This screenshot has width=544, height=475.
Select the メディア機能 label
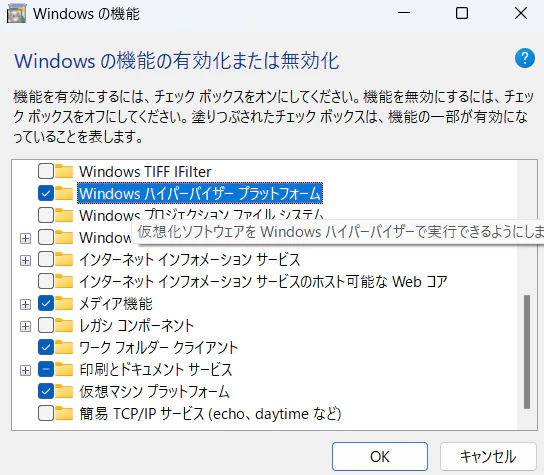click(116, 304)
